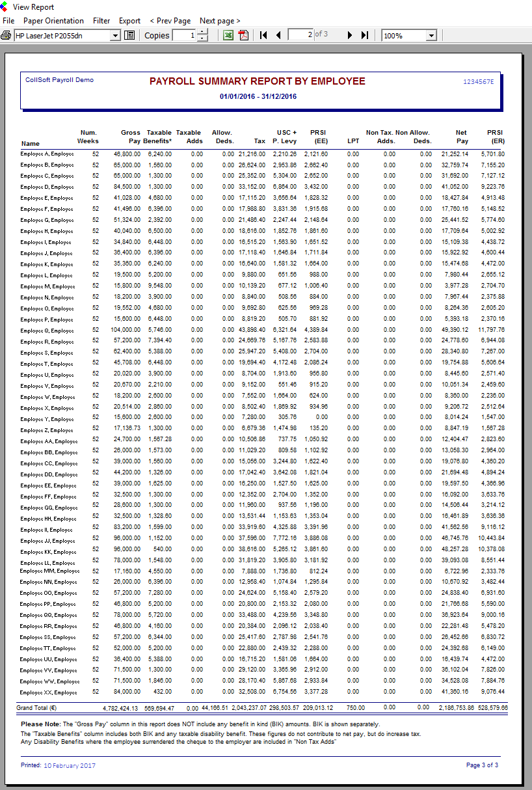532x790 pixels.
Task: Jump to first page arrow
Action: pos(263,36)
